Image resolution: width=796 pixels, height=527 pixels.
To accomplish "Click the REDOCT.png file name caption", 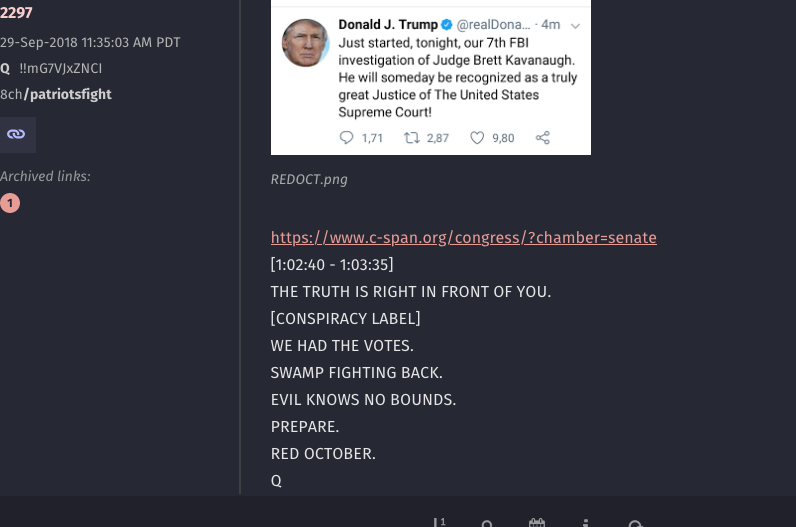I will [309, 179].
